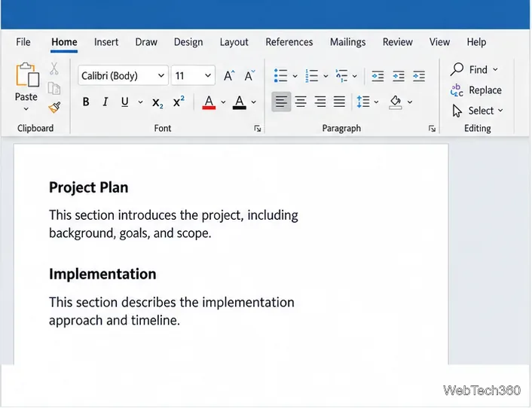532x408 pixels.
Task: Click the Cut scissors icon
Action: pyautogui.click(x=54, y=68)
